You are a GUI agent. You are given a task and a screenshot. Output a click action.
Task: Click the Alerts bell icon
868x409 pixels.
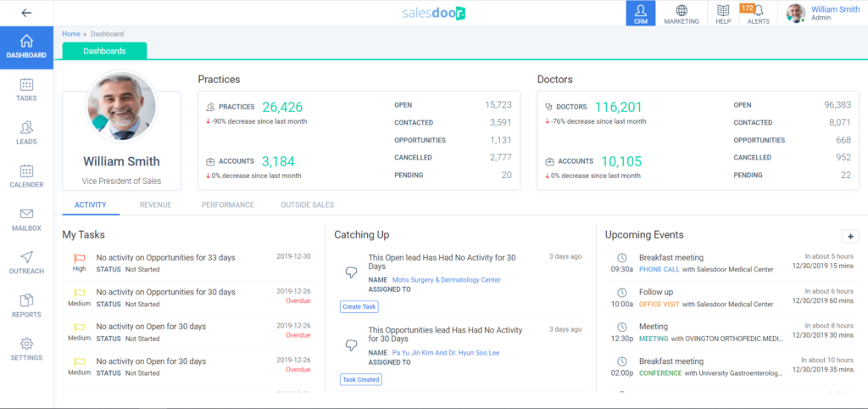tap(759, 14)
